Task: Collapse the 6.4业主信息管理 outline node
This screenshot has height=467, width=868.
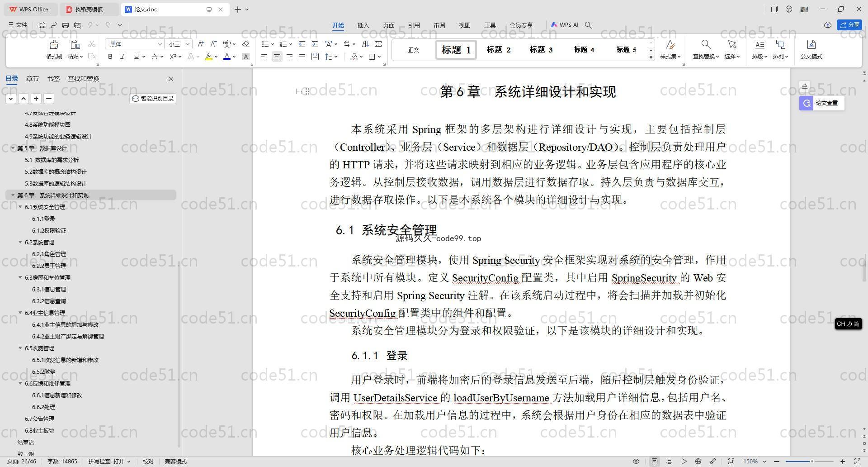Action: click(x=20, y=313)
